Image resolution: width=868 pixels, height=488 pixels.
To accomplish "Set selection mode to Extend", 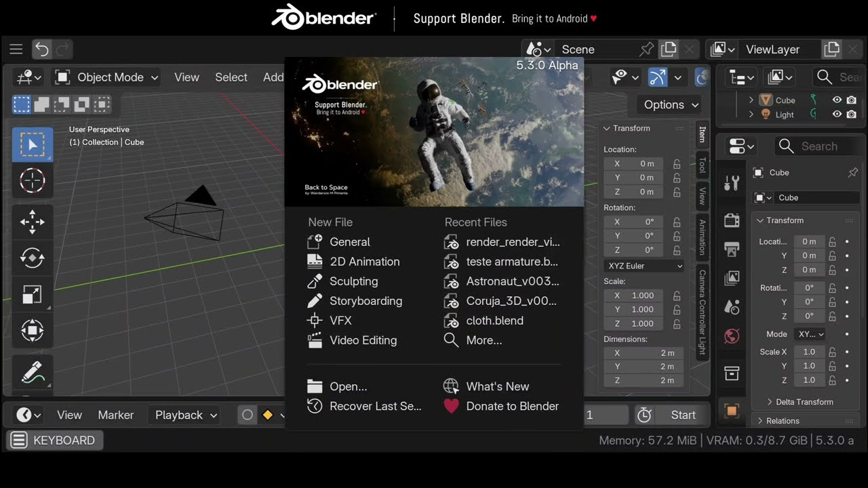I will 42,104.
